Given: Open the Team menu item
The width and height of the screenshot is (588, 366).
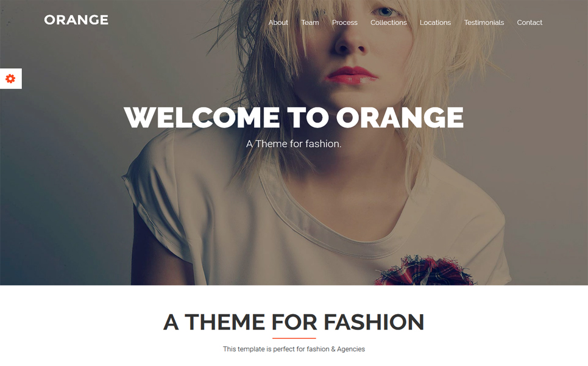Looking at the screenshot, I should click(310, 23).
